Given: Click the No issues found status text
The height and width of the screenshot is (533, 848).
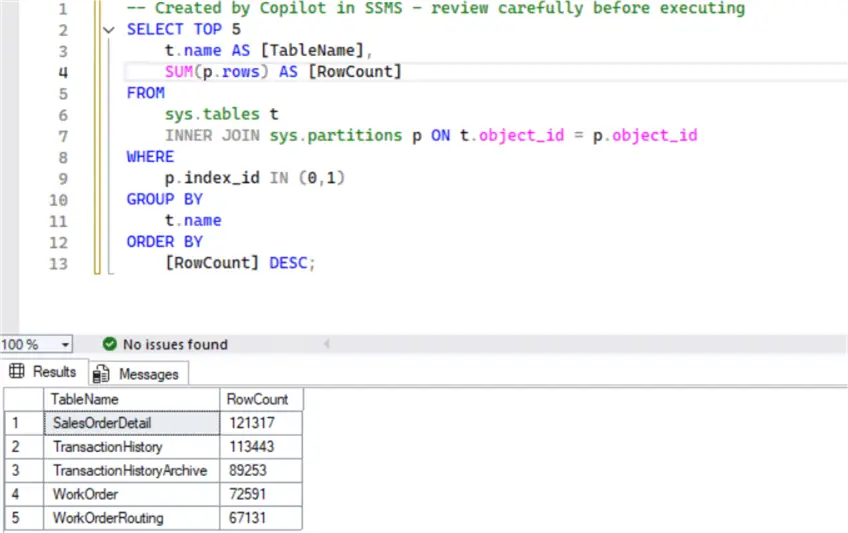Looking at the screenshot, I should 175,344.
